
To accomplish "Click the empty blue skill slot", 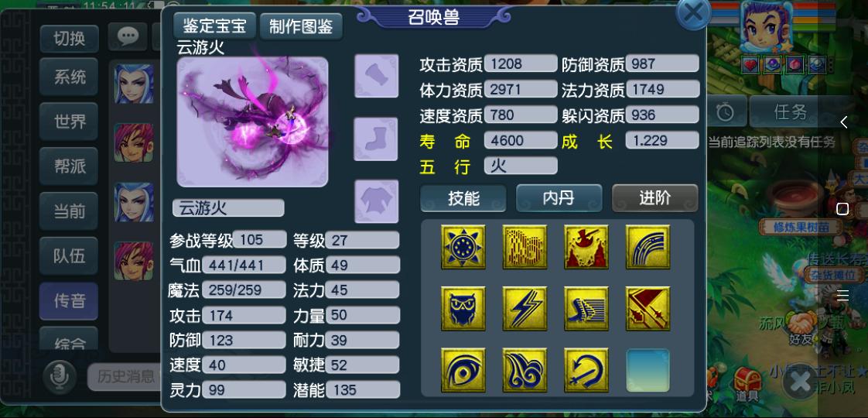I will [x=648, y=370].
